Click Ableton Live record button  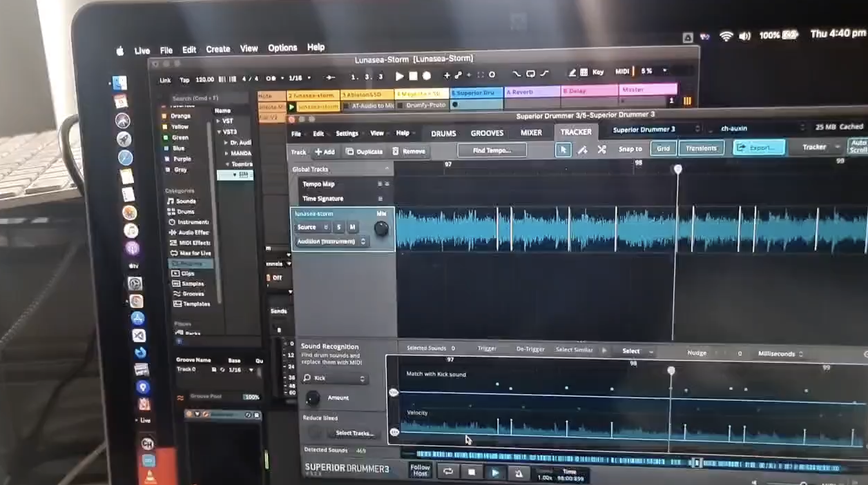pos(427,76)
